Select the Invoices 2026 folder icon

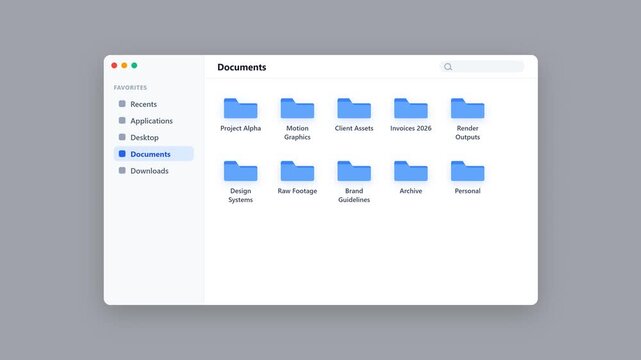(x=411, y=108)
